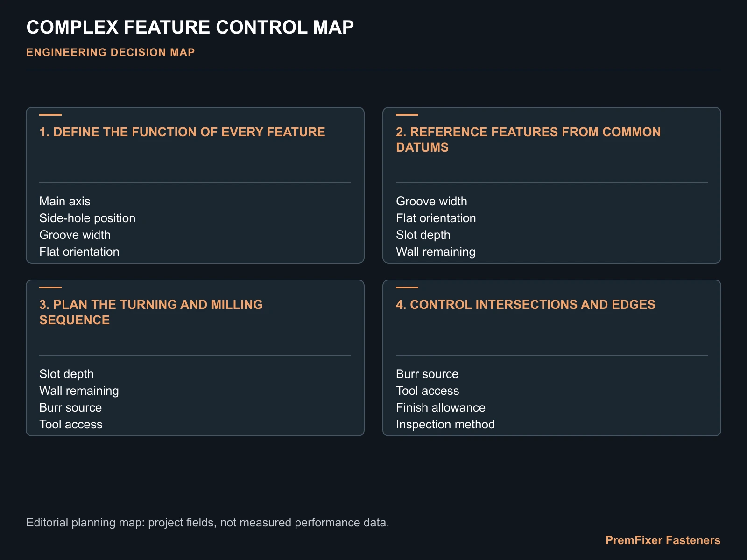Select "Wall remaining" in the Common Datums card
Viewport: 747px width, 560px height.
pos(436,252)
